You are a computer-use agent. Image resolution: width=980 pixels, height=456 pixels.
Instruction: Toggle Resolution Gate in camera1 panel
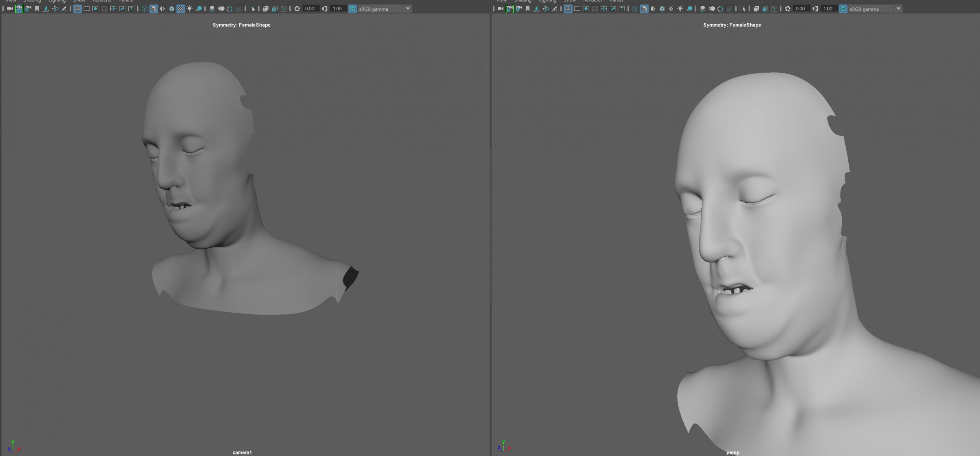(95, 8)
